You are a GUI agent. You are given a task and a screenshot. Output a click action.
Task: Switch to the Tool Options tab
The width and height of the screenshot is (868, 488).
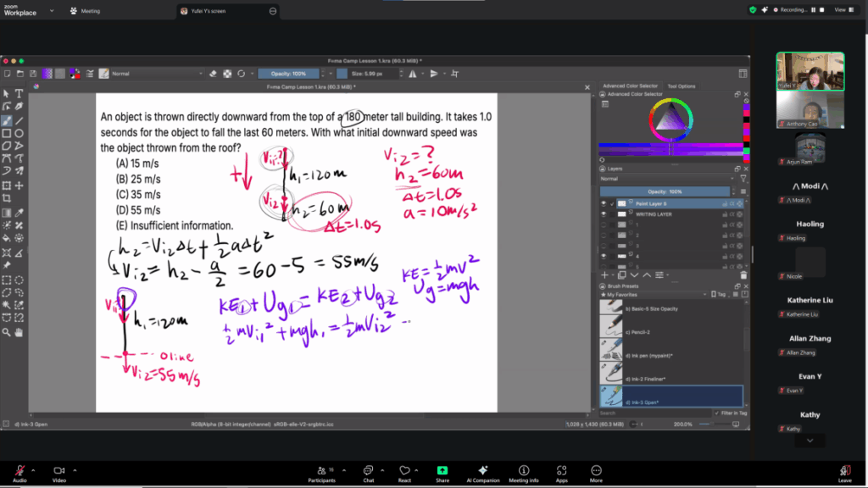tap(681, 86)
